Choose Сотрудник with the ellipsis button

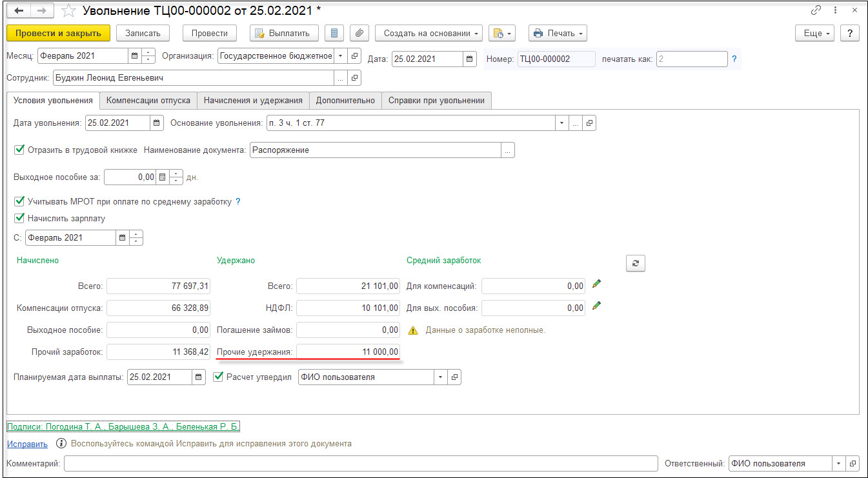point(341,78)
